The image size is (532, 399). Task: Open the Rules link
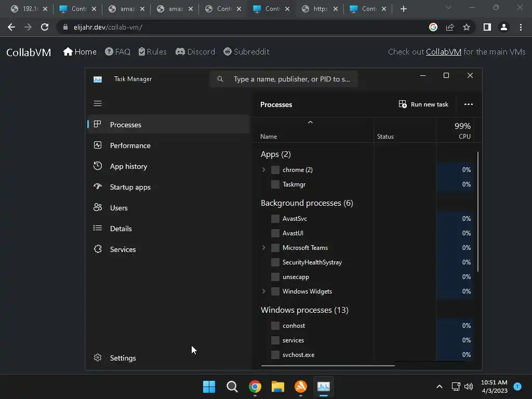click(153, 51)
